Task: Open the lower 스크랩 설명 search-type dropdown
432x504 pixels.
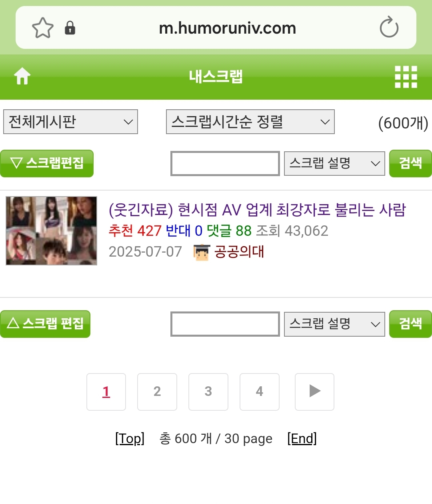Action: [x=334, y=324]
